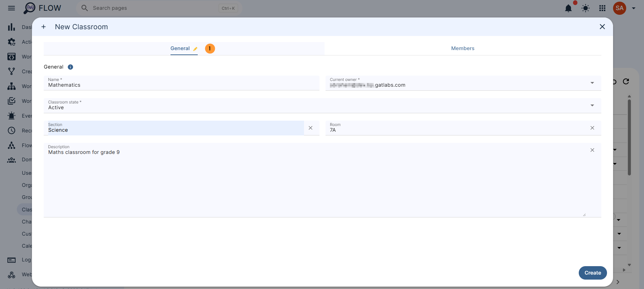Screen dimensions: 644x289
Task: Open the Recent clock sidebar icon
Action: (11, 130)
